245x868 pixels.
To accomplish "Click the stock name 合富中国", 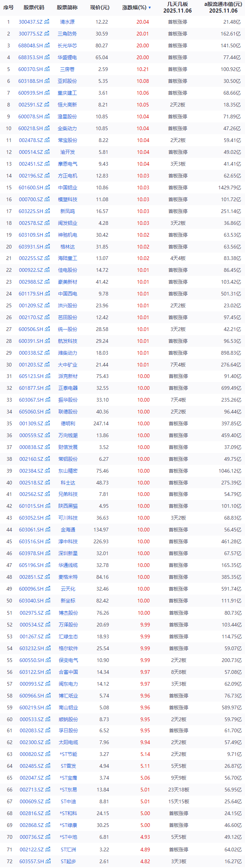I will coord(68,672).
